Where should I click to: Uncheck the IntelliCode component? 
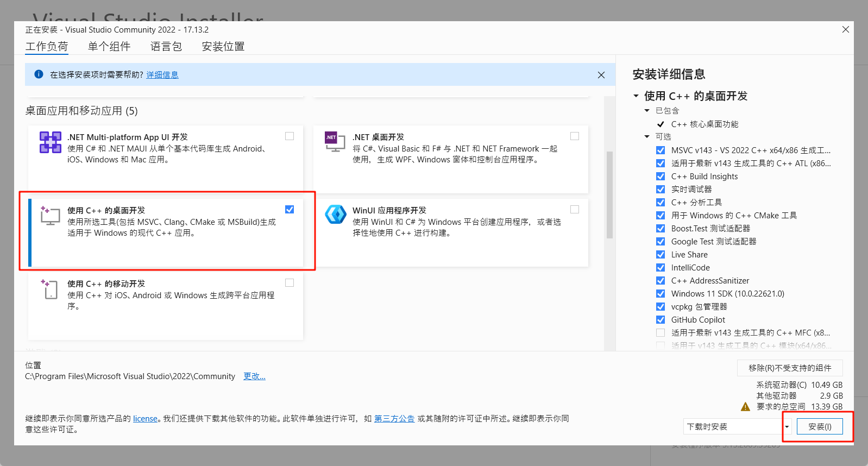pyautogui.click(x=661, y=268)
